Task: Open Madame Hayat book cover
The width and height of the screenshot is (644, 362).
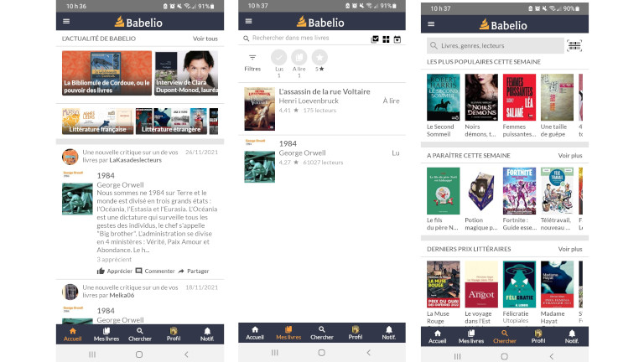Action: pos(557,284)
